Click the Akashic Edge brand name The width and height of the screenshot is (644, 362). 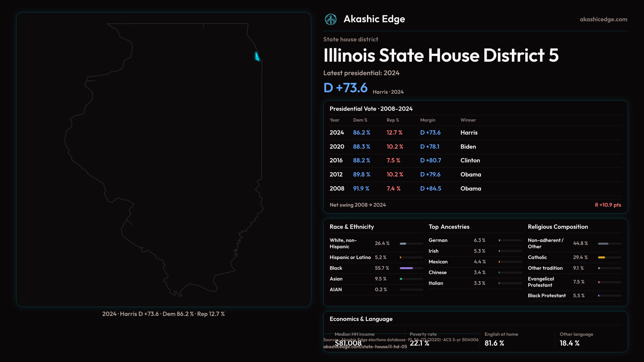374,19
